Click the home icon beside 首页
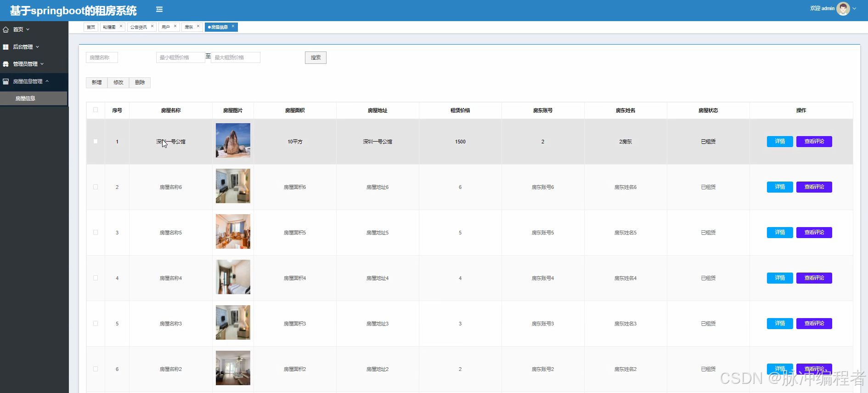 [6, 29]
